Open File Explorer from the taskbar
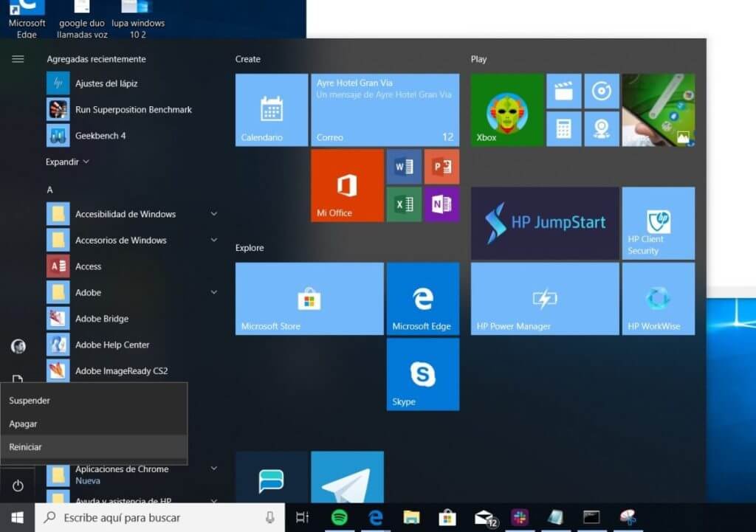Viewport: 756px width, 532px height. pos(411,517)
